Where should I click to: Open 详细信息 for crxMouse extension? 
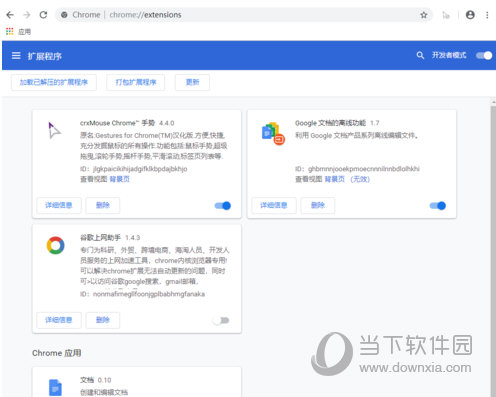click(59, 205)
